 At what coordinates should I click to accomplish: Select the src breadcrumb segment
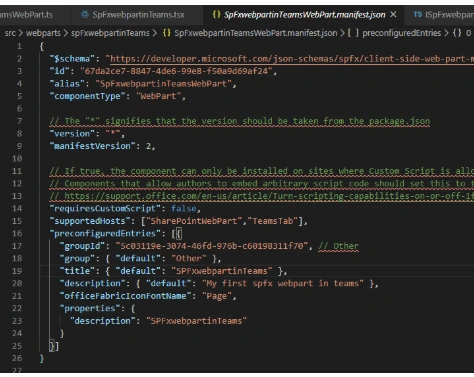pos(10,33)
